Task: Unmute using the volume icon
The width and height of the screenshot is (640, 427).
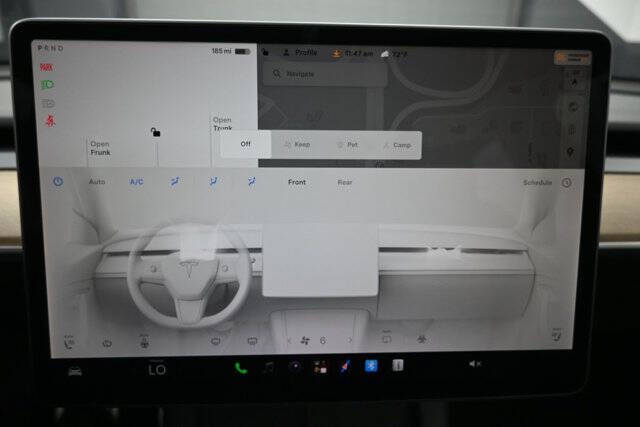Action: point(475,364)
